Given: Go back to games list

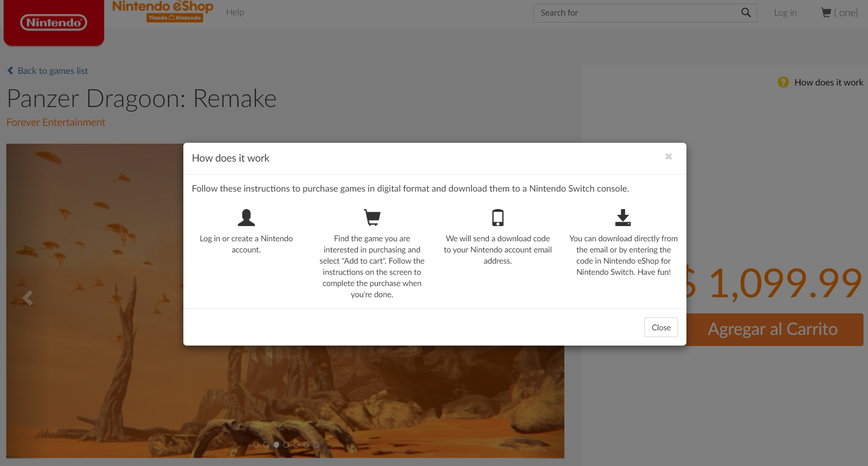Looking at the screenshot, I should coord(53,71).
